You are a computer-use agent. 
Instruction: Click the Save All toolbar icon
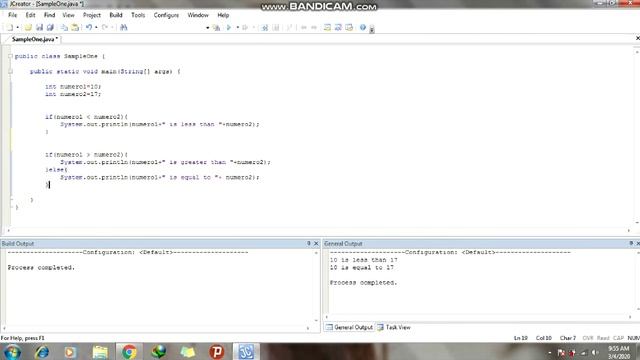(x=50, y=27)
